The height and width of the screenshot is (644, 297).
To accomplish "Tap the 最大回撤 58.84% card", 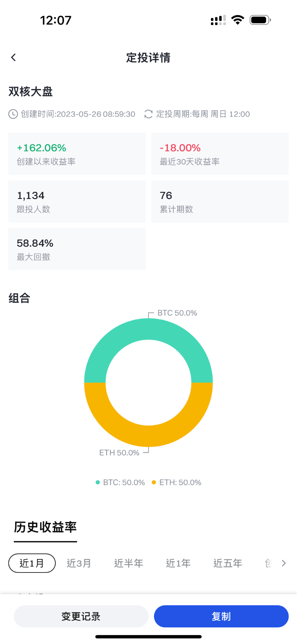I will 77,249.
